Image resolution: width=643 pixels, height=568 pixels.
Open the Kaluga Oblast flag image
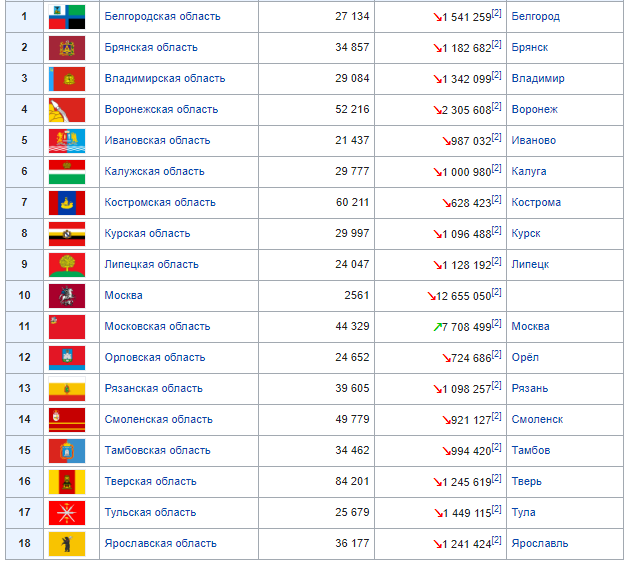pos(67,171)
